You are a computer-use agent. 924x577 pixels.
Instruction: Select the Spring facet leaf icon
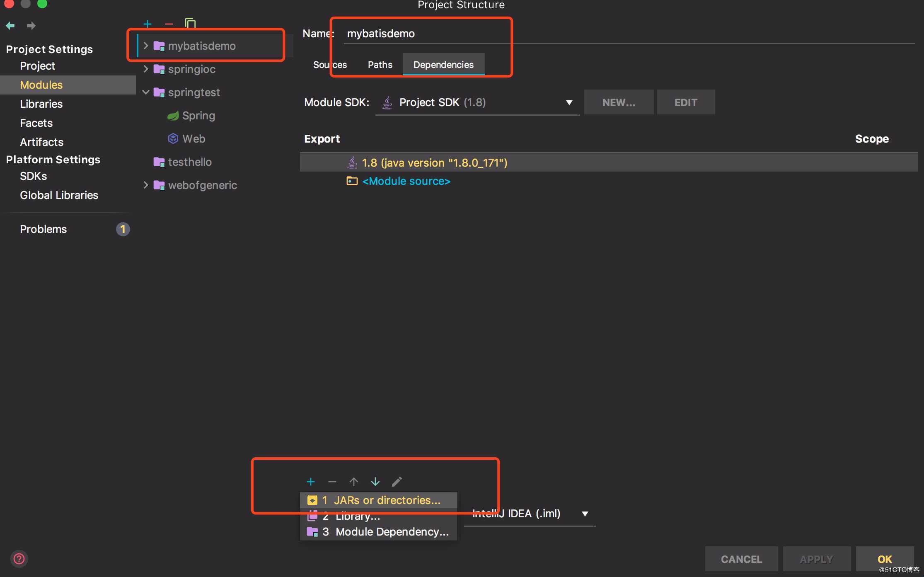[x=173, y=116]
